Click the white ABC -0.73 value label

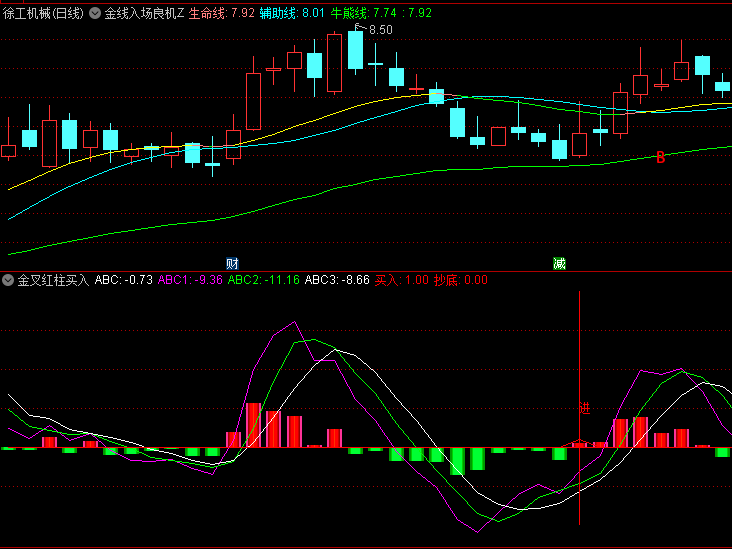[123, 280]
